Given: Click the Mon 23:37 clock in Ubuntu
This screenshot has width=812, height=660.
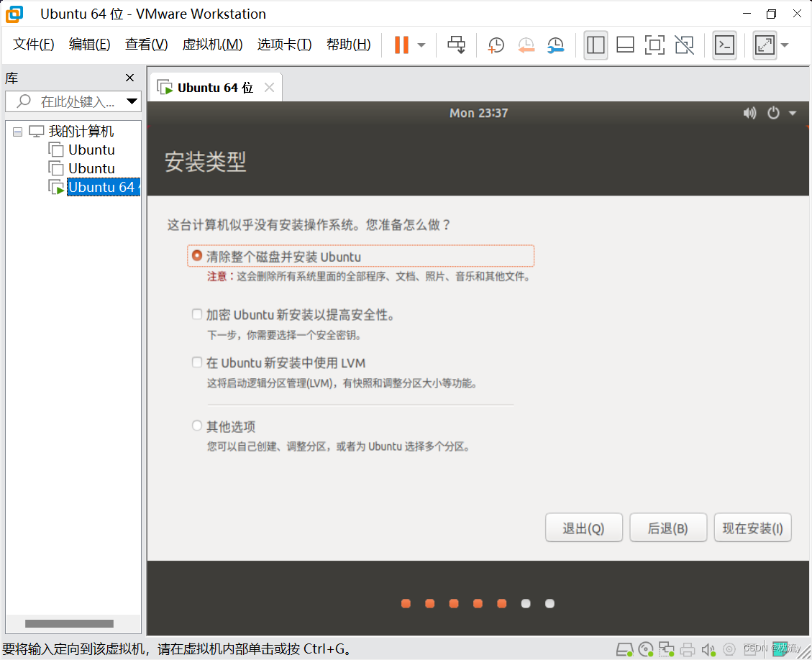Looking at the screenshot, I should tap(478, 113).
